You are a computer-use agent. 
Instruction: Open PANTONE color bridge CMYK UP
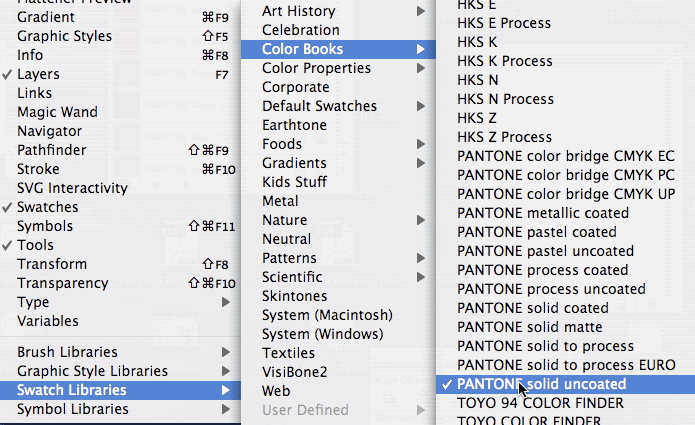566,195
